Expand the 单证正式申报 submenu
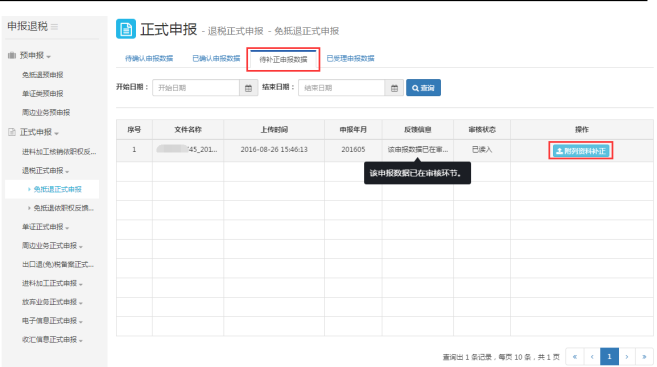Image resolution: width=657 pixels, height=367 pixels. (x=46, y=227)
